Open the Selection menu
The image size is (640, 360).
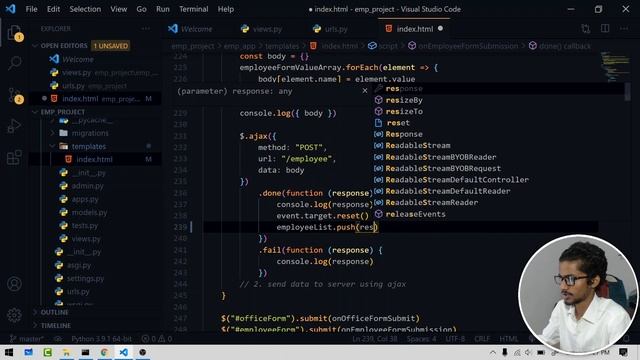pyautogui.click(x=85, y=9)
